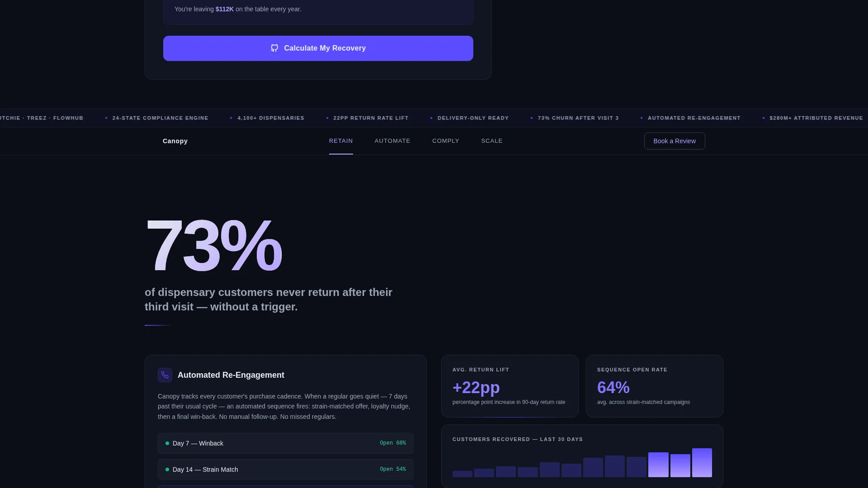The width and height of the screenshot is (868, 488).
Task: Select the Day 7 — Winback sequence row
Action: [x=286, y=443]
